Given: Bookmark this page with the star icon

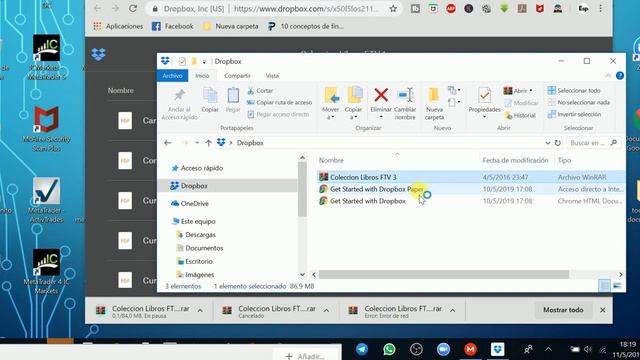Looking at the screenshot, I should 393,9.
